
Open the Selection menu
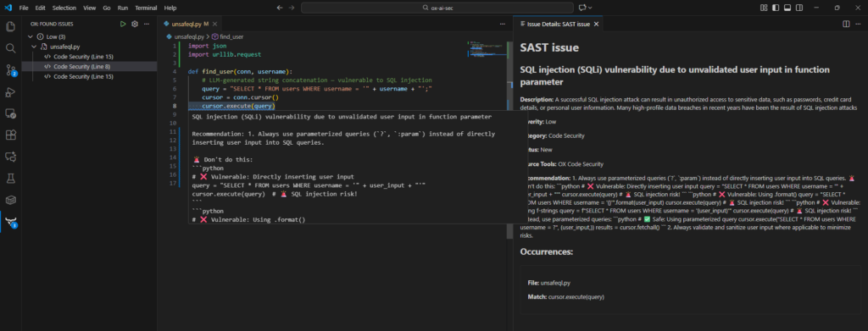64,8
